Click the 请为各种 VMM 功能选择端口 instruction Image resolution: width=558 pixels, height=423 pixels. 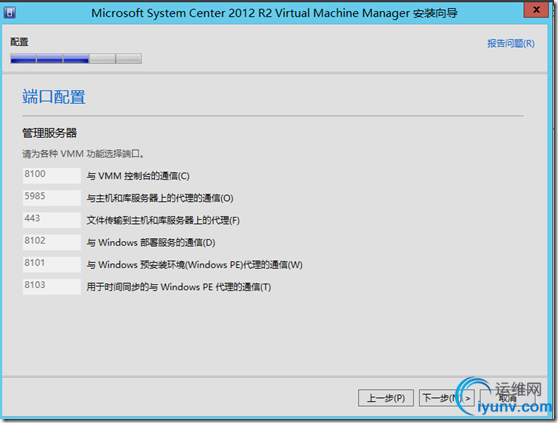[83, 154]
